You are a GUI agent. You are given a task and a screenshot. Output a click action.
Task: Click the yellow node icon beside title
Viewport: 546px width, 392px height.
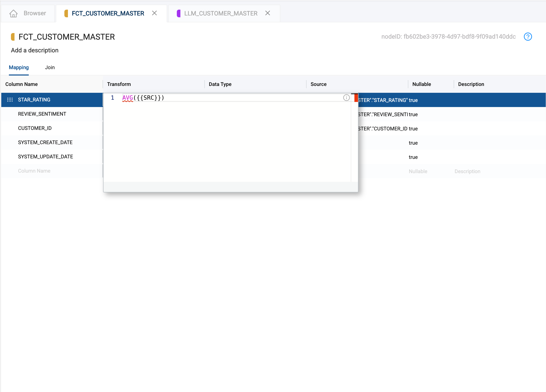[x=13, y=37]
